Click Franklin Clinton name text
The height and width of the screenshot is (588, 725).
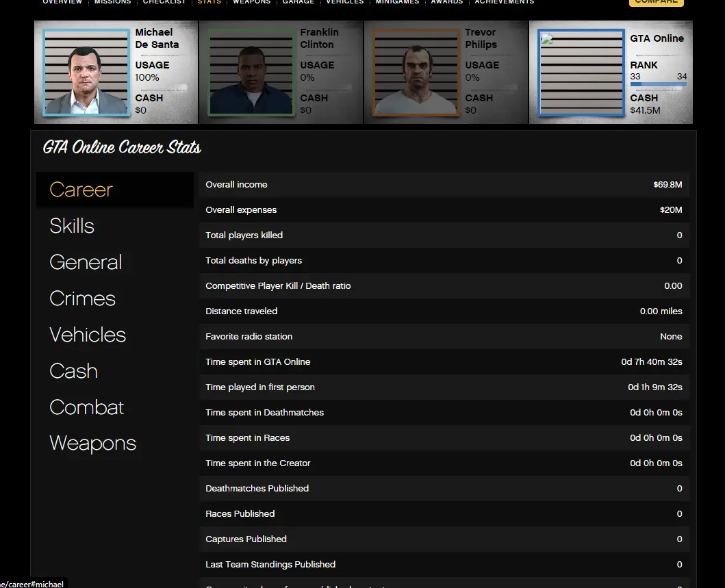319,38
